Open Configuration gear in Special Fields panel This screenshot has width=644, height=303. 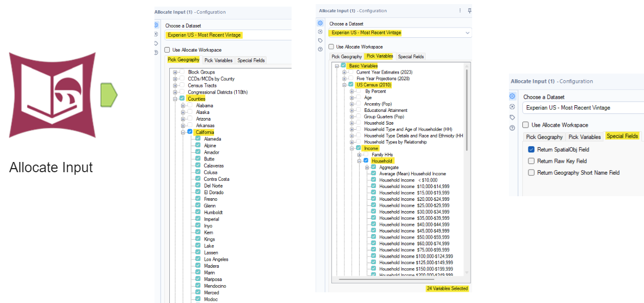point(513,96)
